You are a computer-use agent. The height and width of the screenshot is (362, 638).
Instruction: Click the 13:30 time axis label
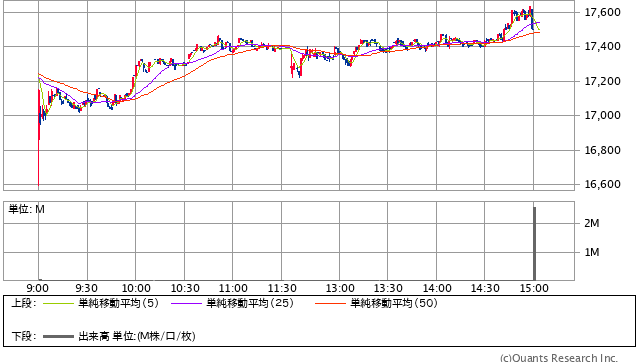coord(388,288)
